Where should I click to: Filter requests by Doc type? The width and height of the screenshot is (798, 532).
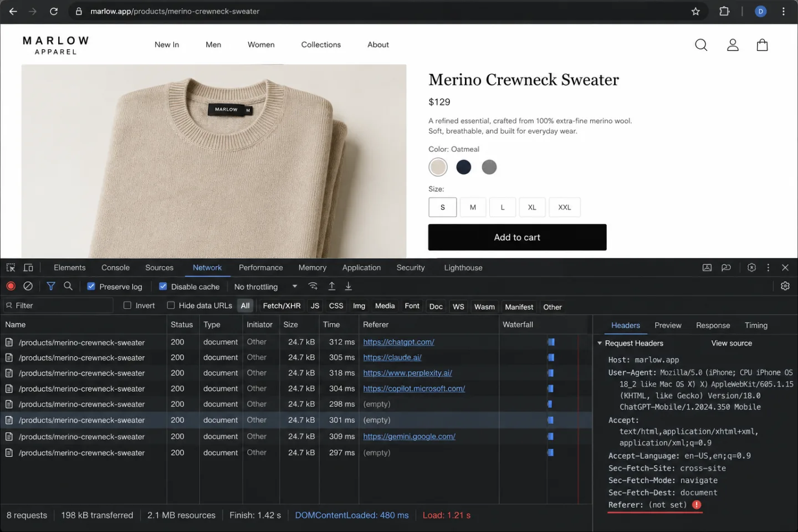coord(436,306)
